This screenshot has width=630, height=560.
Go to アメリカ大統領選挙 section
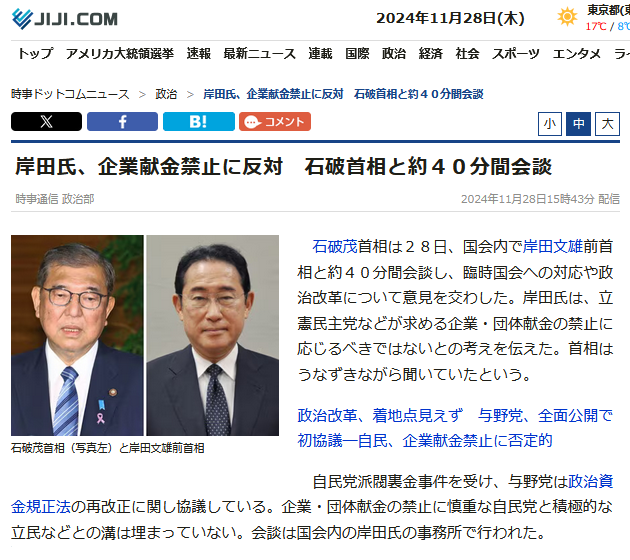(120, 53)
